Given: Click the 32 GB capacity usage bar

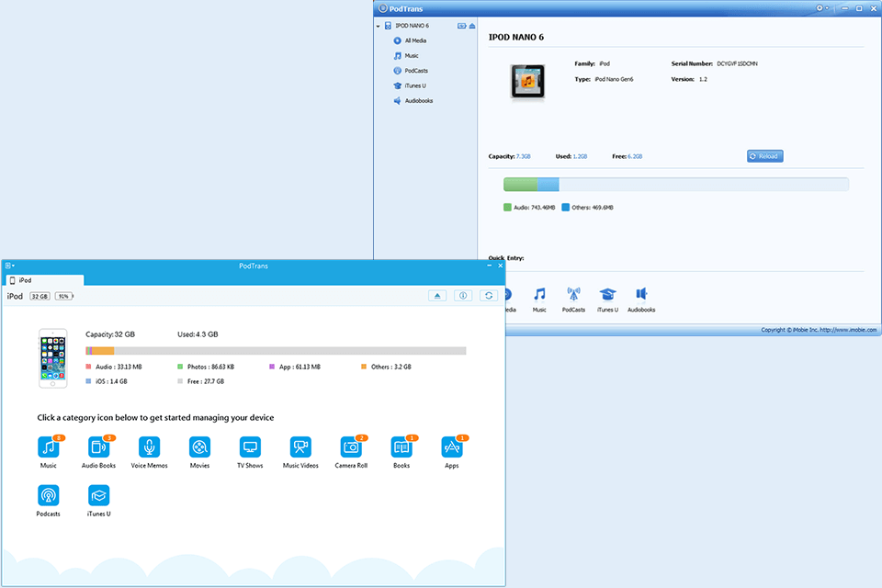Looking at the screenshot, I should coord(276,351).
